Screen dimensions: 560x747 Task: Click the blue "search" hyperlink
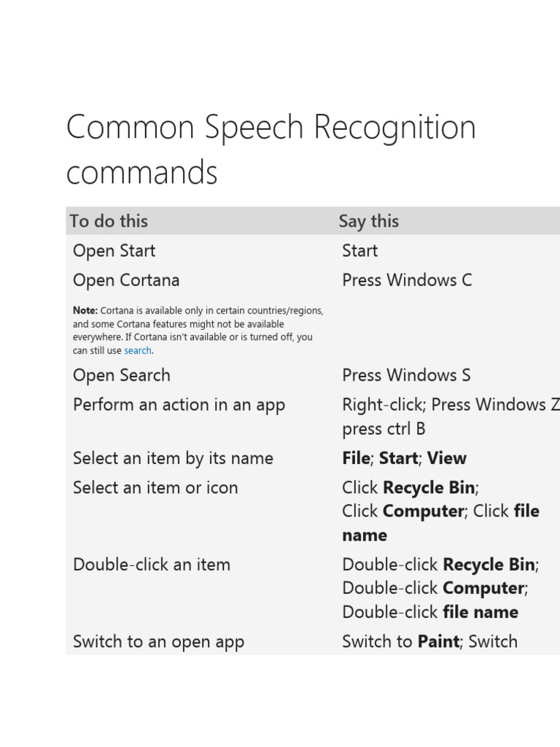[137, 350]
